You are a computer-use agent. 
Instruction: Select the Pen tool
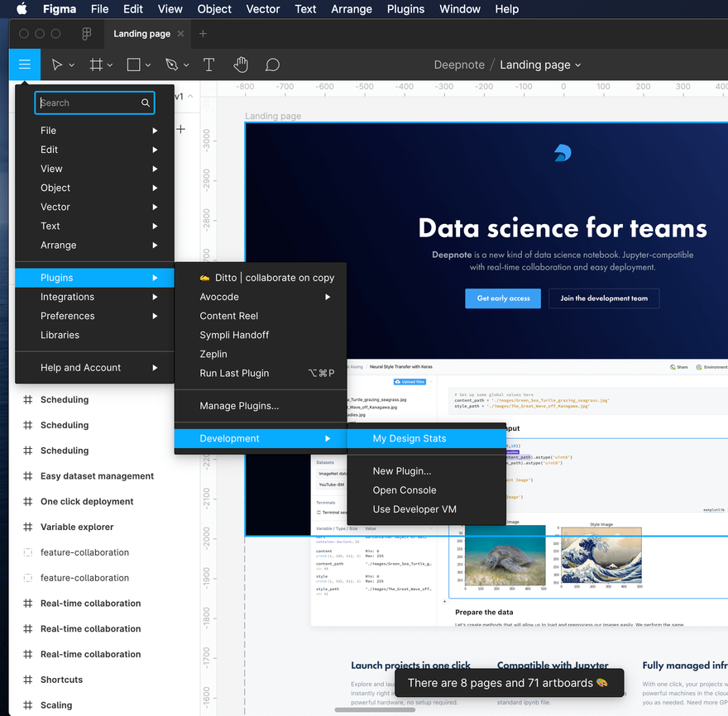tap(172, 64)
